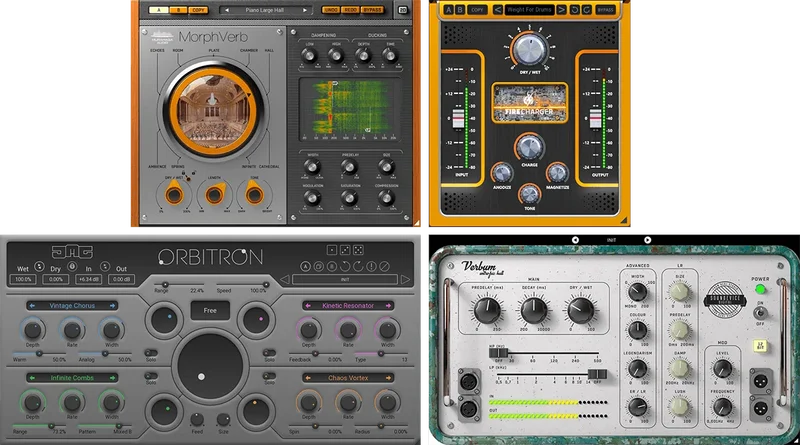This screenshot has height=445, width=800.
Task: Select the ROOM reverb type in MorphVerb
Action: [x=178, y=51]
